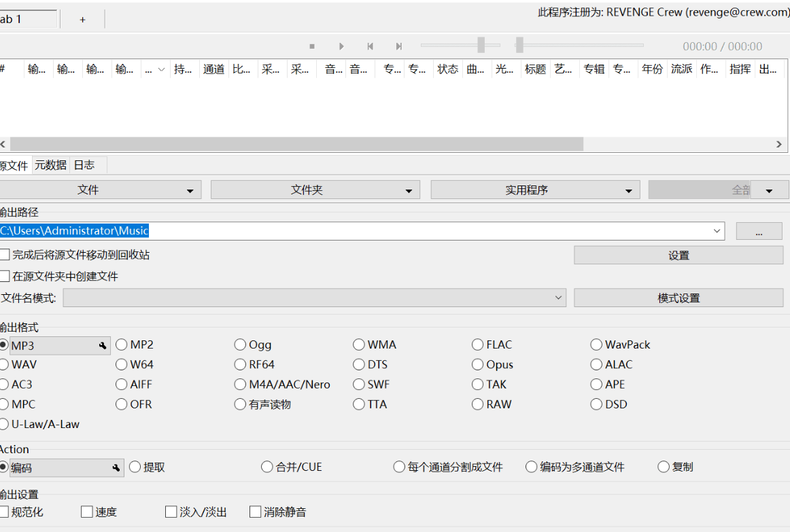Screen dimensions: 790x532
Task: Click the volume slider handle
Action: [x=481, y=46]
